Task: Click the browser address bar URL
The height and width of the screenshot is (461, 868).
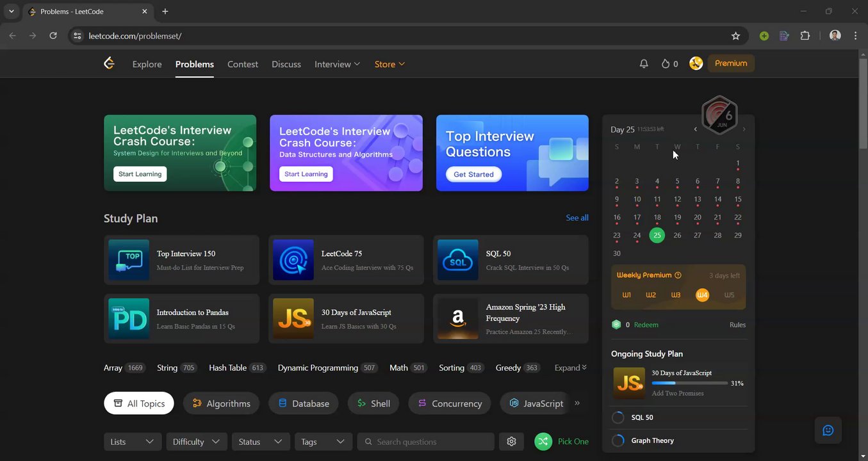Action: pyautogui.click(x=135, y=36)
